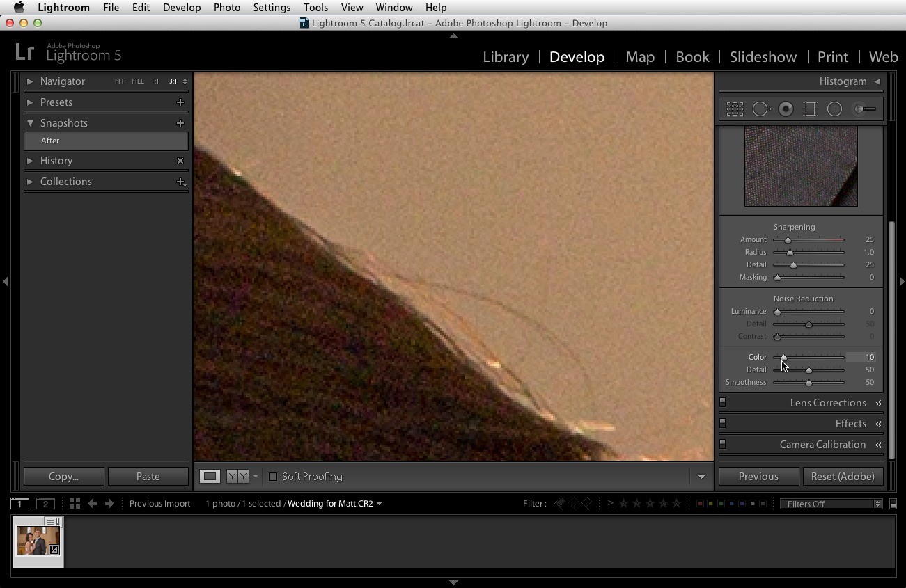The width and height of the screenshot is (906, 588).
Task: Select the Graduated Filter tool
Action: (x=810, y=109)
